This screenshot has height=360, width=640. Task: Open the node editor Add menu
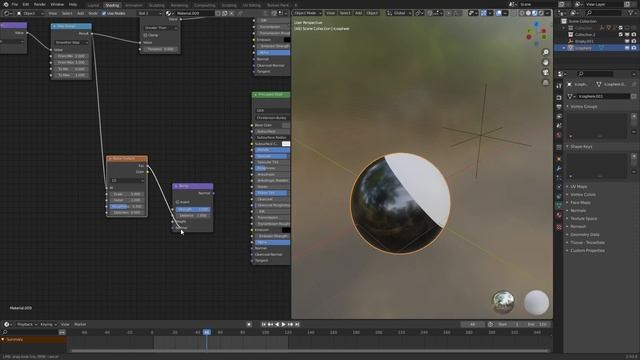click(x=80, y=13)
